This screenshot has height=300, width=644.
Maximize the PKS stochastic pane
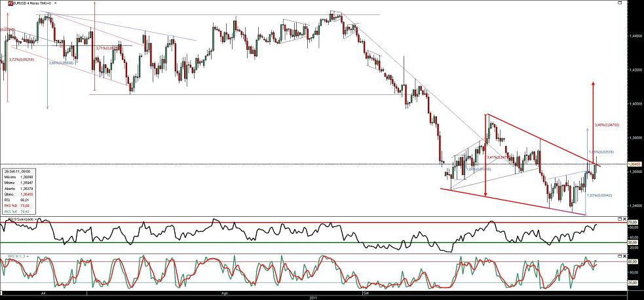coord(620,256)
